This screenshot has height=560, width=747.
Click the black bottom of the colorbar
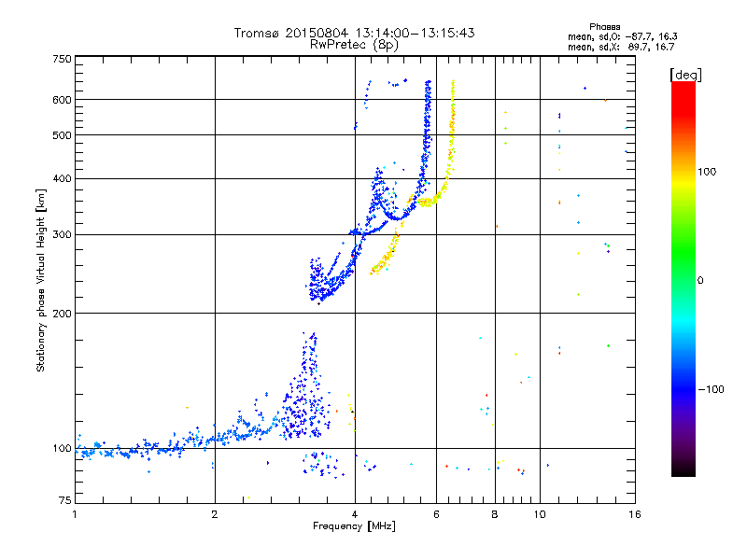(x=684, y=469)
